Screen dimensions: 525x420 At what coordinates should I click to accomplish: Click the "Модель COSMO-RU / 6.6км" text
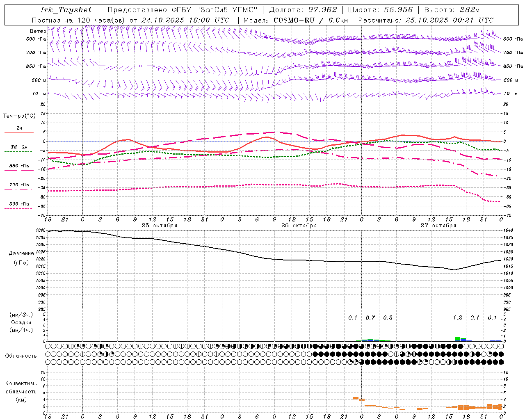[295, 20]
